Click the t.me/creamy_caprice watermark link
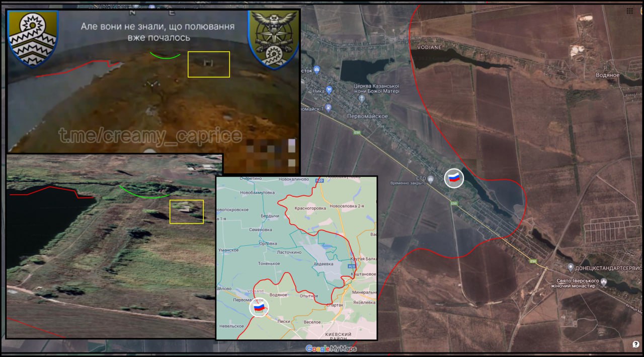The height and width of the screenshot is (357, 644). click(x=150, y=135)
